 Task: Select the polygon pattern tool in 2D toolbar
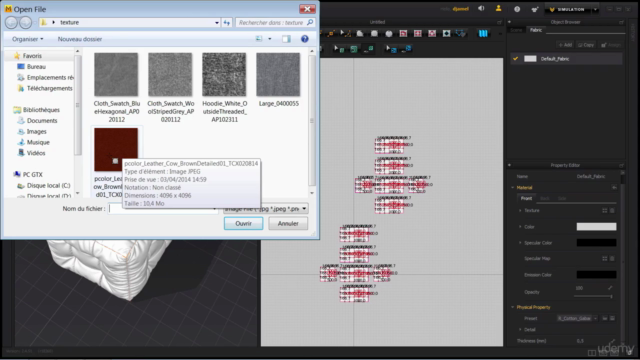pyautogui.click(x=360, y=33)
